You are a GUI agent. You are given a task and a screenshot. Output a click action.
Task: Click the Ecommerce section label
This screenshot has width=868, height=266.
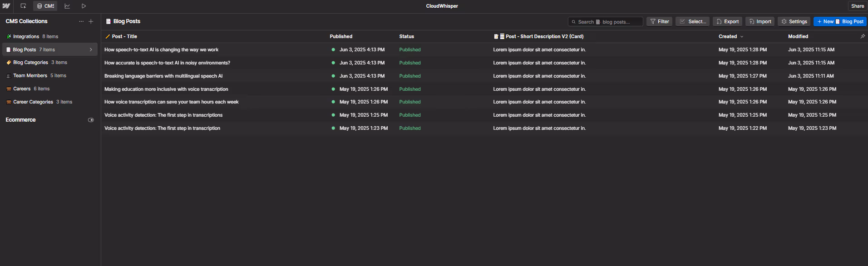pyautogui.click(x=20, y=120)
